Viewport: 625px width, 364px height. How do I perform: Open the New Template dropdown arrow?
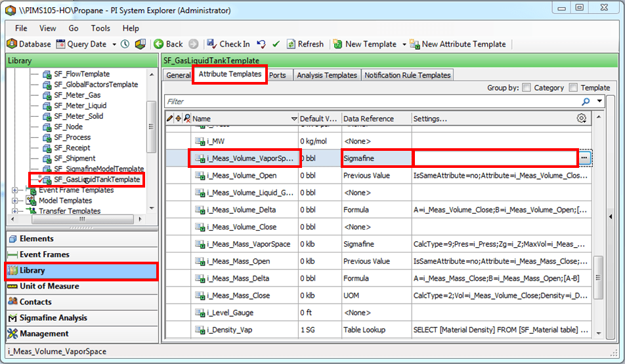(403, 44)
